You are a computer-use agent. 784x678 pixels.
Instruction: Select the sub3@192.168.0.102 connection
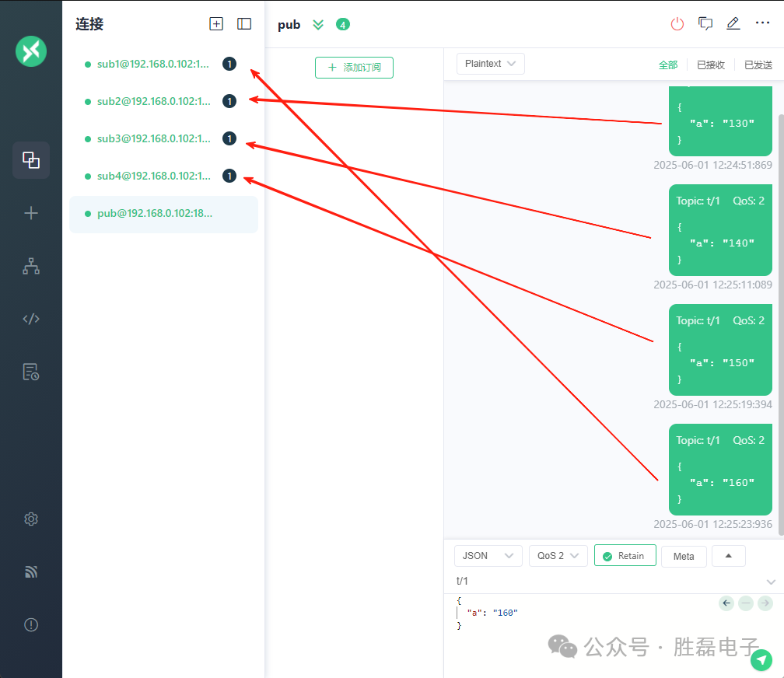tap(163, 138)
